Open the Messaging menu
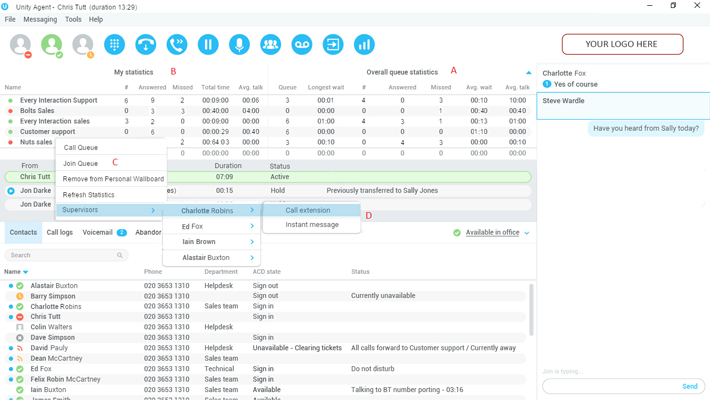The height and width of the screenshot is (400, 710). [x=41, y=19]
